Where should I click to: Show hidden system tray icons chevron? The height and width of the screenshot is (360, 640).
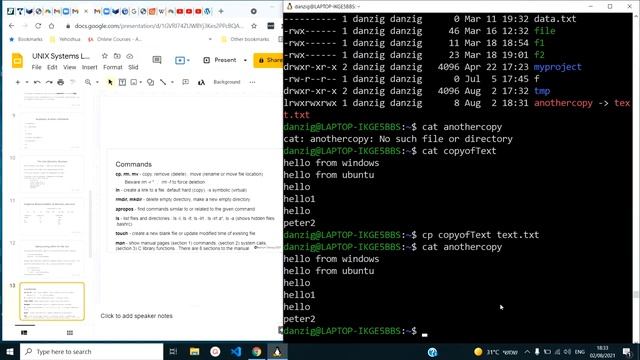527,351
